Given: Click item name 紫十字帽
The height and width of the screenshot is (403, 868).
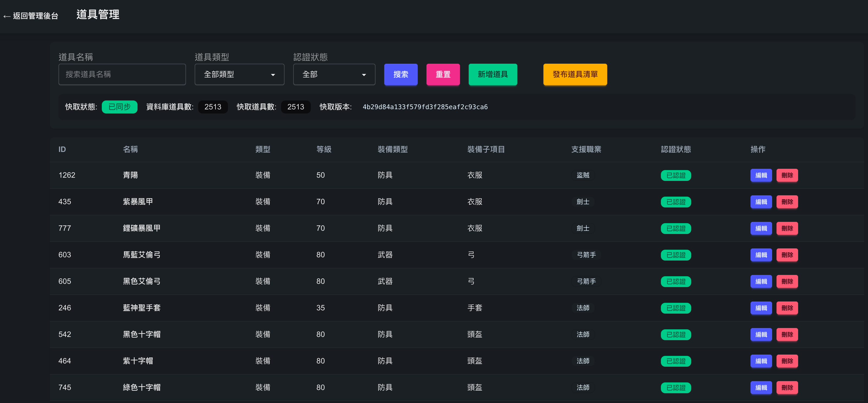Looking at the screenshot, I should click(x=138, y=361).
